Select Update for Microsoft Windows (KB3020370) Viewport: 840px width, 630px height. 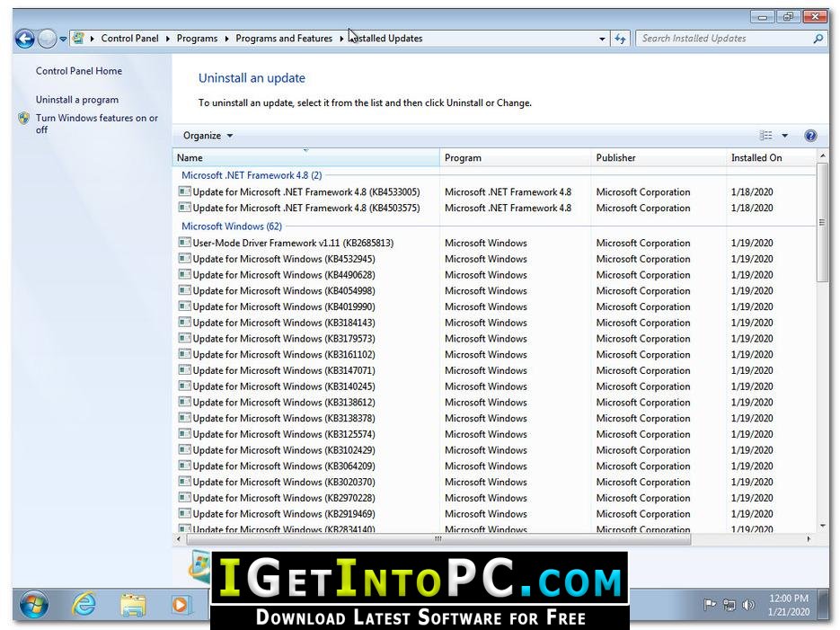[284, 482]
